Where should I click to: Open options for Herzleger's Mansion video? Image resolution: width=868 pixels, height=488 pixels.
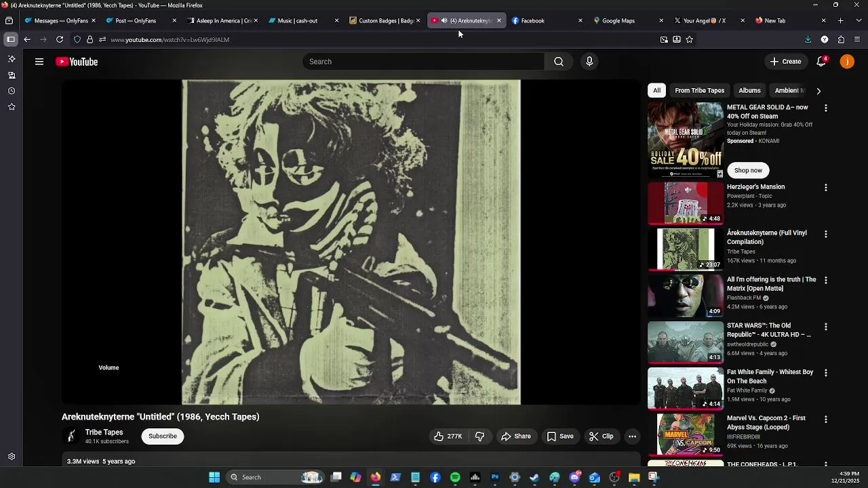[825, 188]
